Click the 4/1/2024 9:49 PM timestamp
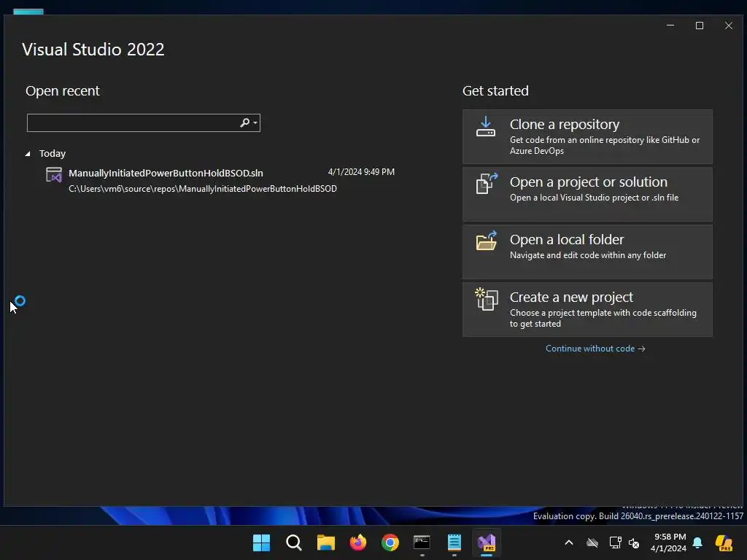This screenshot has height=560, width=747. (361, 172)
